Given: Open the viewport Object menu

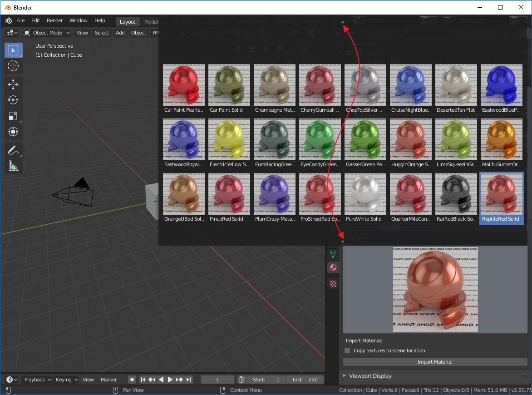Looking at the screenshot, I should click(x=139, y=33).
